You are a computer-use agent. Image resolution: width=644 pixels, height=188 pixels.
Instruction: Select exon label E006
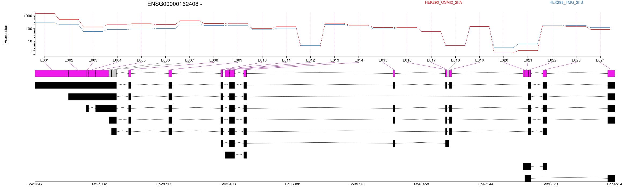(x=165, y=60)
